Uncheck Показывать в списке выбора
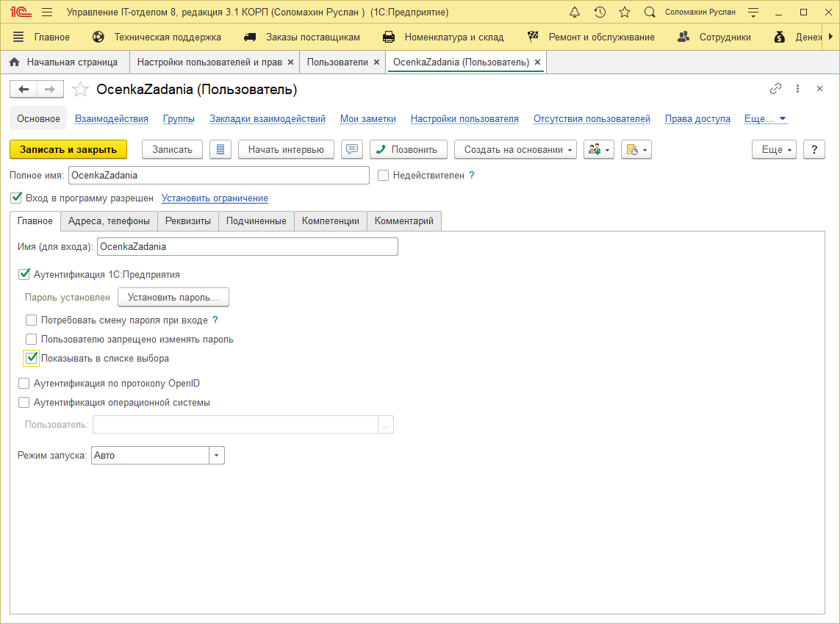The width and height of the screenshot is (840, 624). (x=31, y=359)
